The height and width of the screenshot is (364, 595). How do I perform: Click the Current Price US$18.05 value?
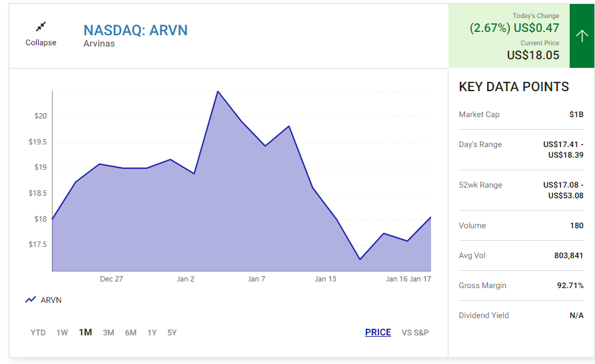533,55
